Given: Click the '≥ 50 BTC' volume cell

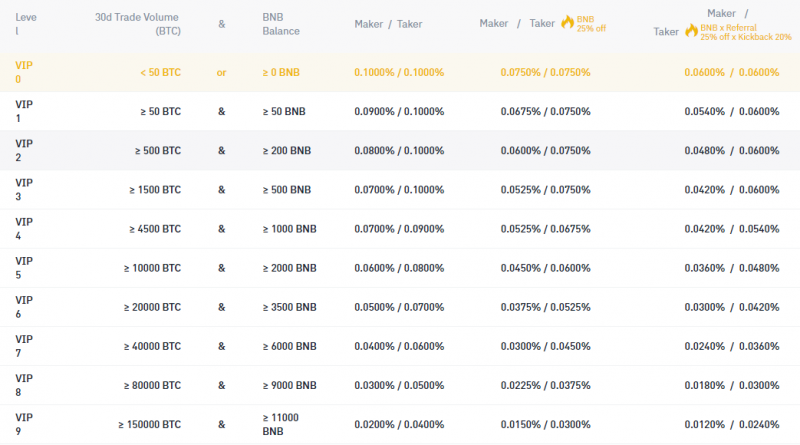Looking at the screenshot, I should coord(161,111).
